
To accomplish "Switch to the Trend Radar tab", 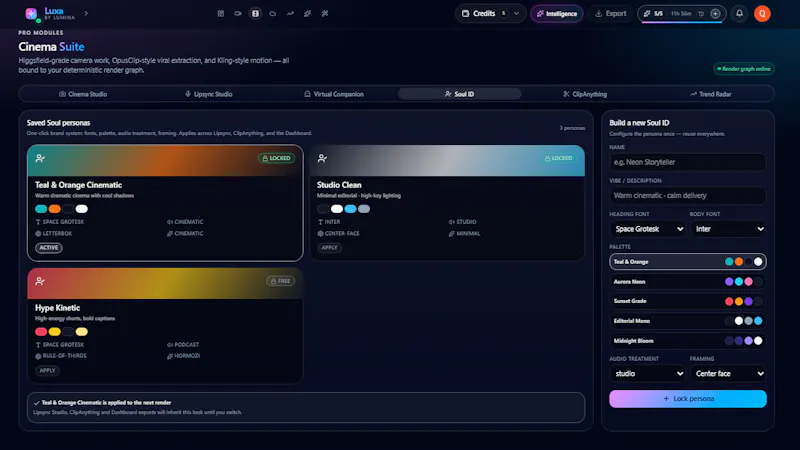I will coord(710,94).
